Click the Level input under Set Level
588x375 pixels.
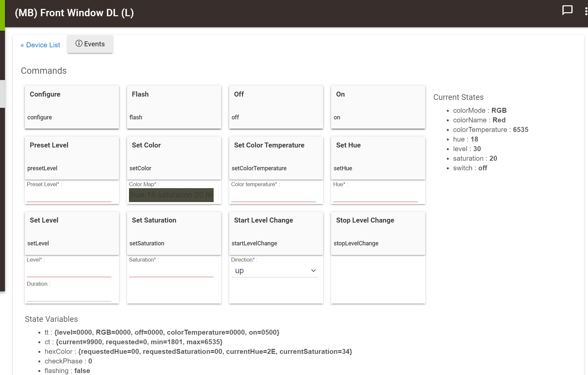[x=69, y=271]
